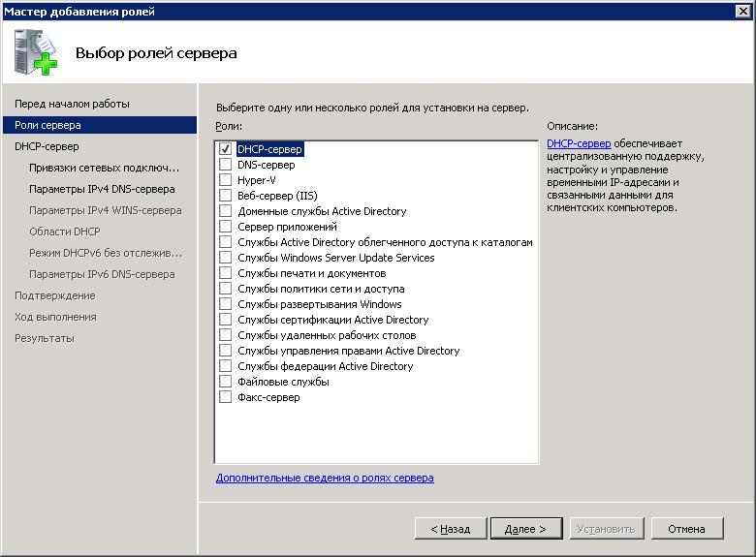Uncheck the DHCP-сервер role checkbox
This screenshot has height=557, width=756.
pyautogui.click(x=225, y=149)
